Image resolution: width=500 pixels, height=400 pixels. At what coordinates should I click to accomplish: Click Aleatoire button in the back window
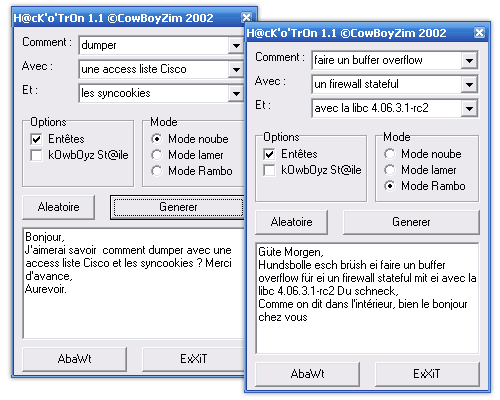point(59,207)
